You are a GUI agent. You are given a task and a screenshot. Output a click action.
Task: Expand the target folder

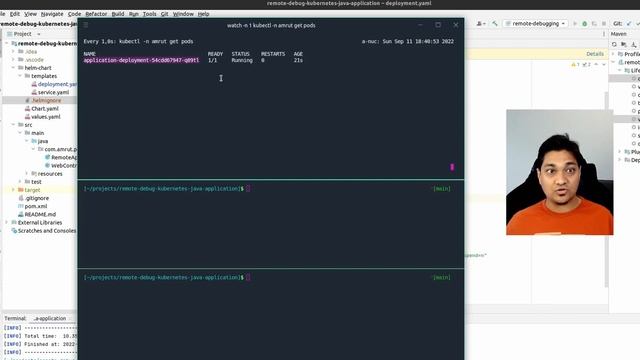(13, 190)
